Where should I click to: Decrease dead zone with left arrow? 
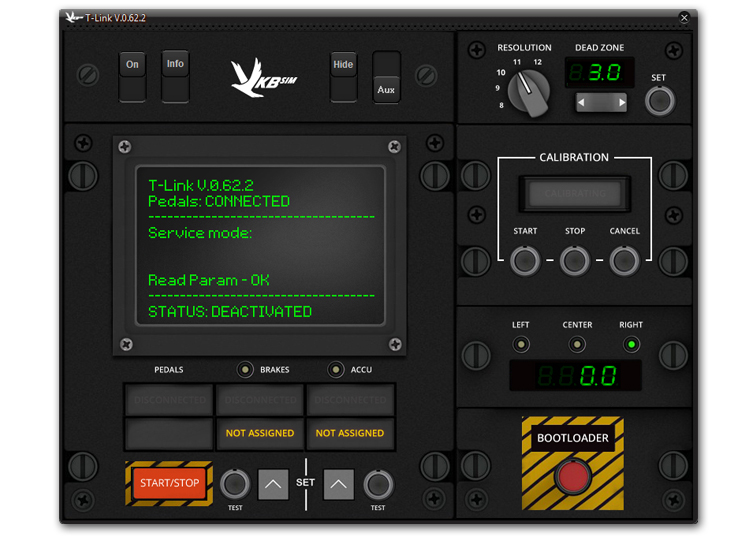tap(582, 102)
